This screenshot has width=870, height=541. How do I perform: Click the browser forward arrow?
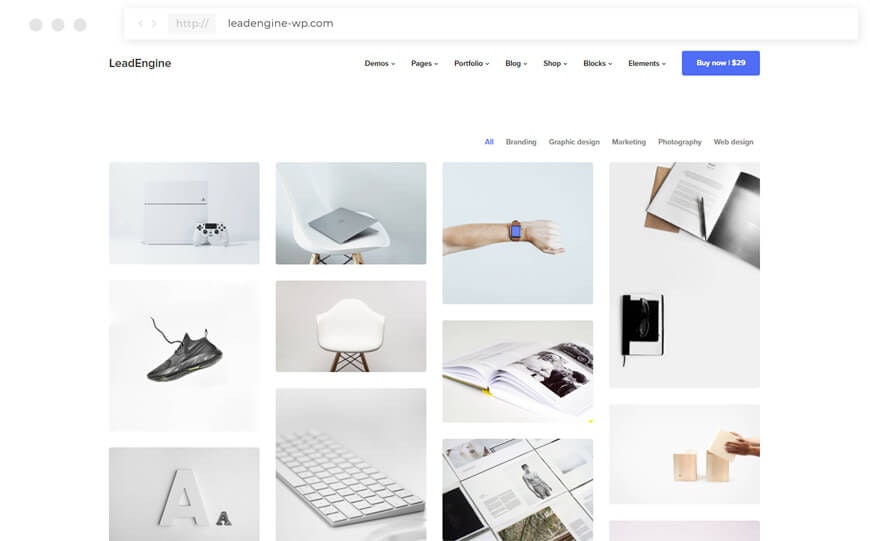click(154, 23)
